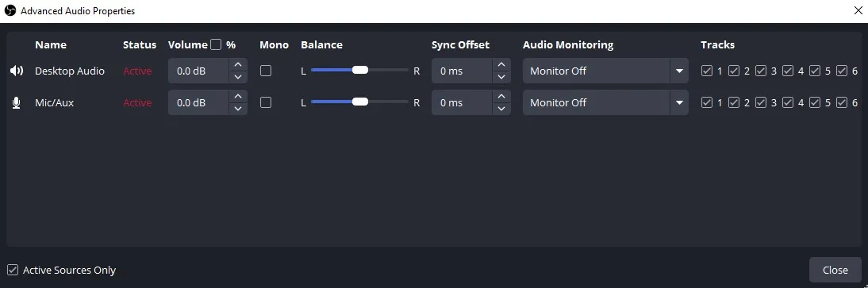
Task: Open Desktop Audio monitoring dropdown
Action: [605, 71]
